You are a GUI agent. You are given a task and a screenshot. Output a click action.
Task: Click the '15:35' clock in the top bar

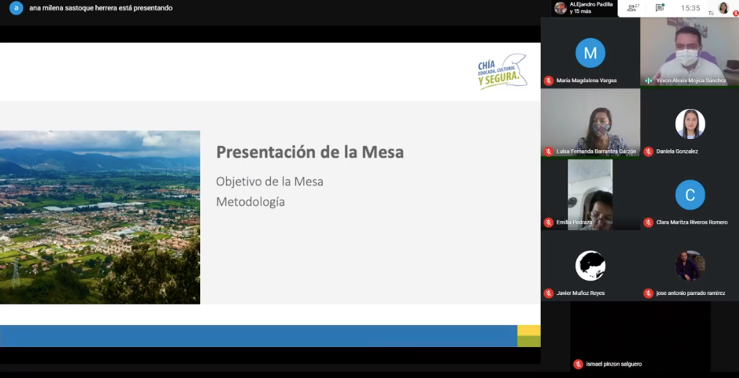tap(690, 8)
